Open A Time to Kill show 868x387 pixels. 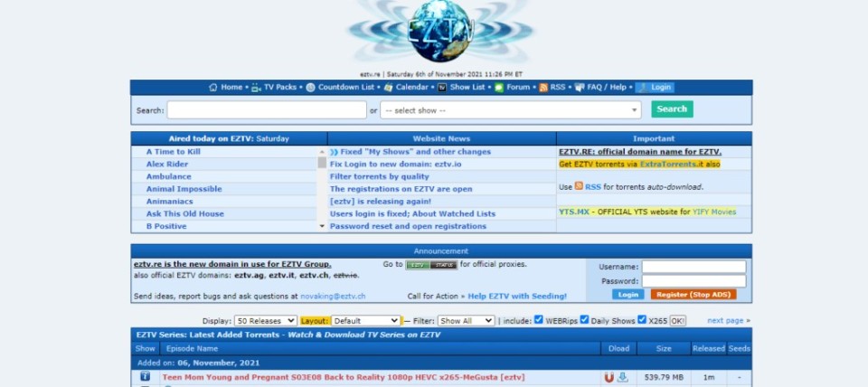pos(174,152)
